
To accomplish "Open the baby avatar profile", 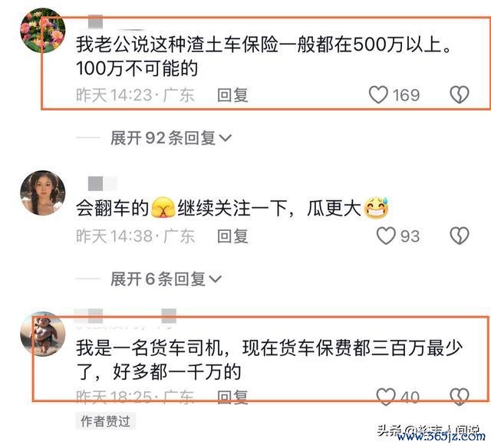I will tap(43, 334).
